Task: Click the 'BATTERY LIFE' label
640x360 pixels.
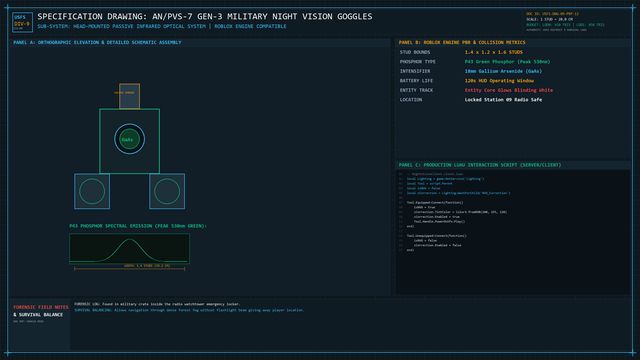Action: point(416,81)
